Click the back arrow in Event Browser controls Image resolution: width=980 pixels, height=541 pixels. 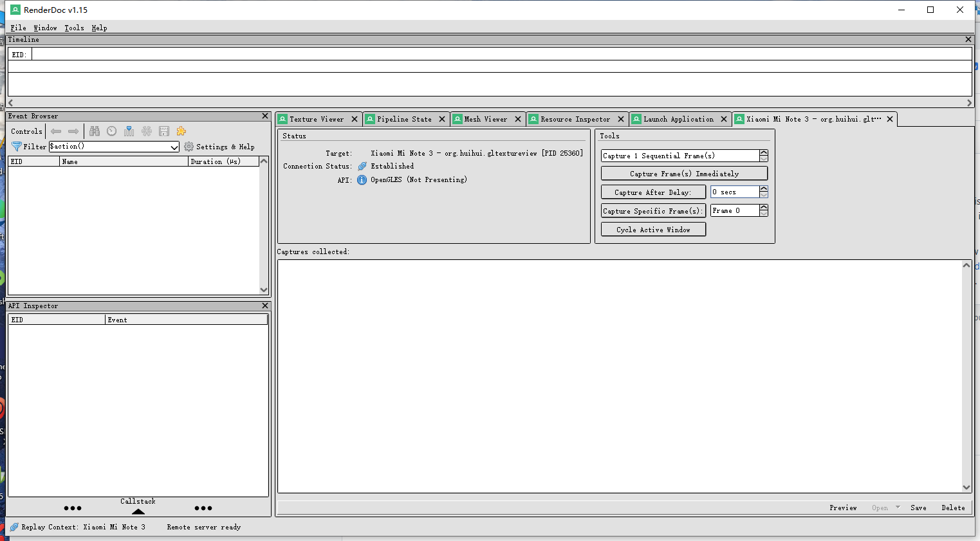(56, 131)
